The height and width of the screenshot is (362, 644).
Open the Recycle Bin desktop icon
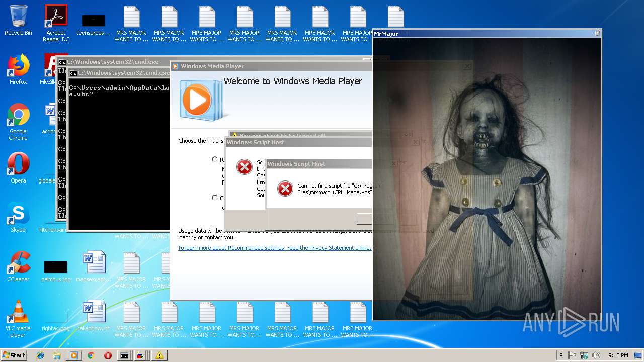pyautogui.click(x=18, y=20)
